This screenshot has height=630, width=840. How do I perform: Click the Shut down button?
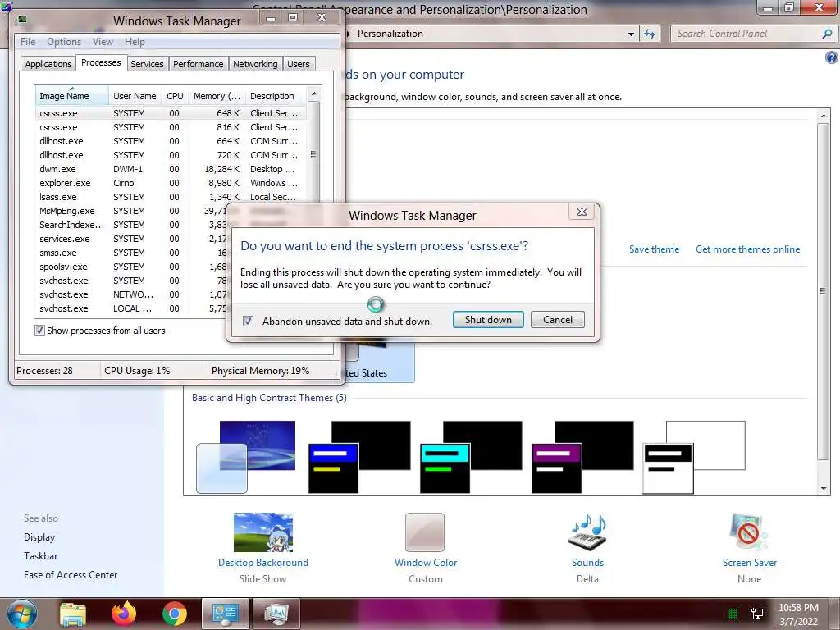488,320
